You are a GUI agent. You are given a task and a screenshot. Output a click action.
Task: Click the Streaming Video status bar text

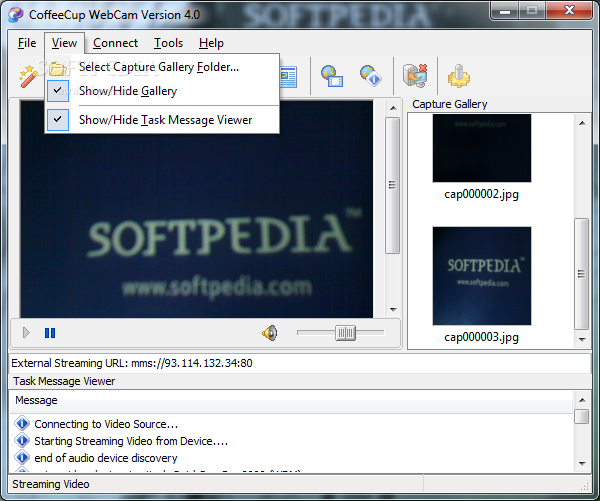coord(51,484)
